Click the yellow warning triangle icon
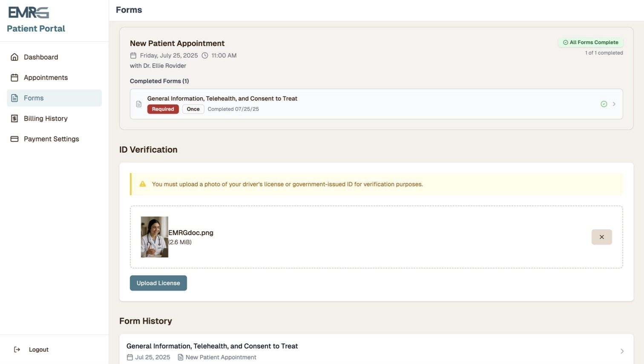 [x=143, y=184]
